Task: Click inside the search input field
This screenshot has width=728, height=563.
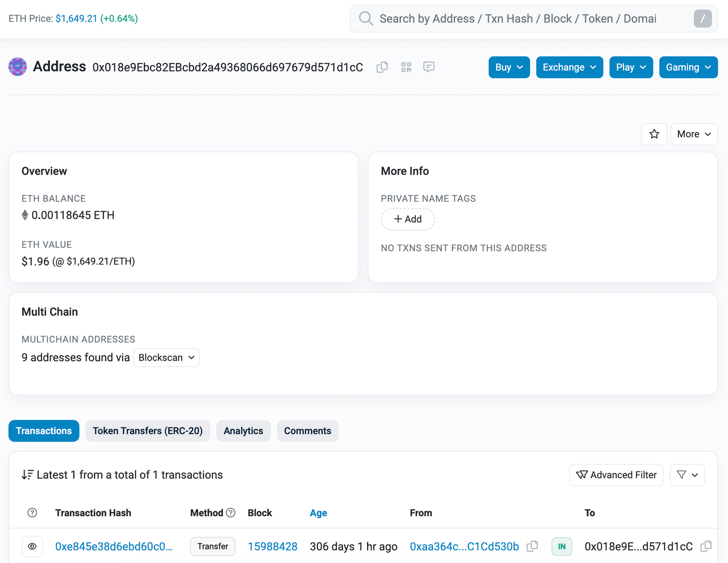Action: click(x=503, y=18)
